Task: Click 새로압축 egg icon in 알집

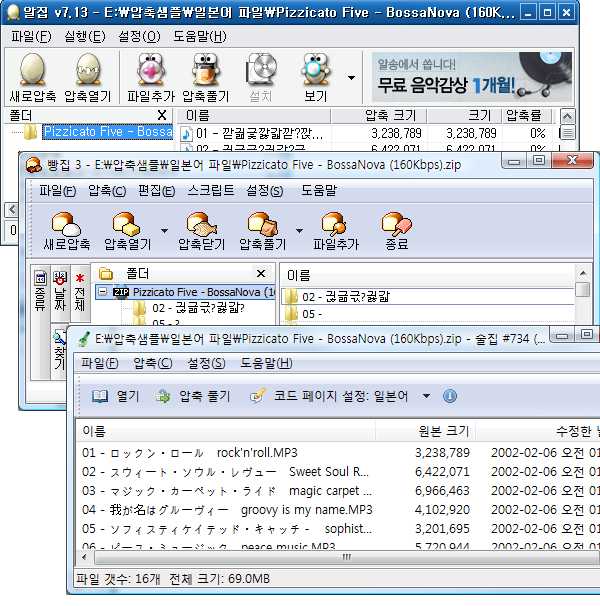Action: 32,70
